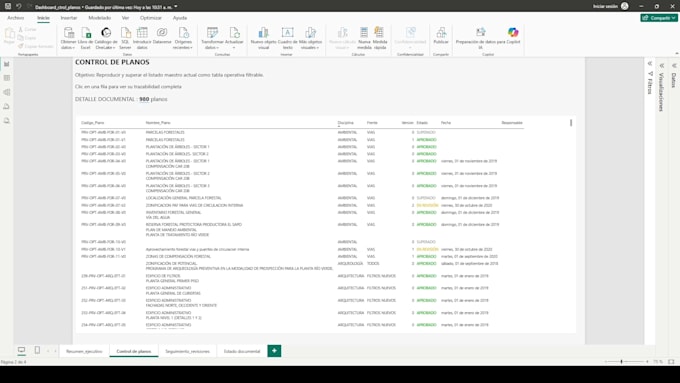Sort table by Codigo_Plano column header
Screen dimensions: 680x383
click(x=92, y=123)
